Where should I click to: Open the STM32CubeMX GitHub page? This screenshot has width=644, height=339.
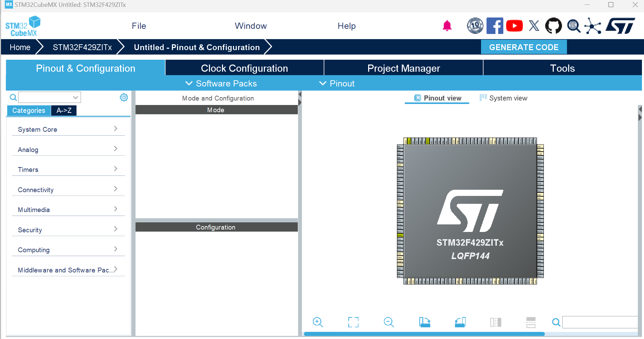[x=554, y=25]
